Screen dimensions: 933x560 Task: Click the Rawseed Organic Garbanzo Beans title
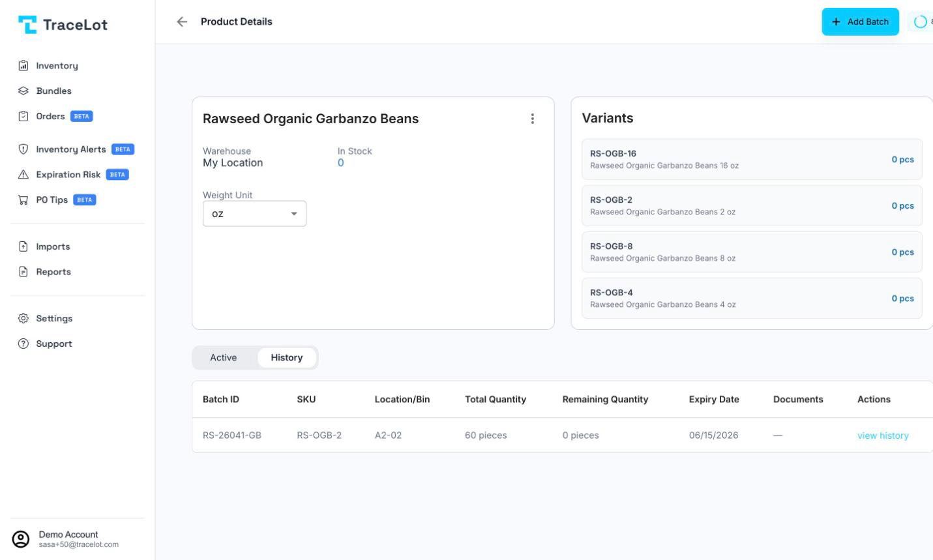coord(311,119)
